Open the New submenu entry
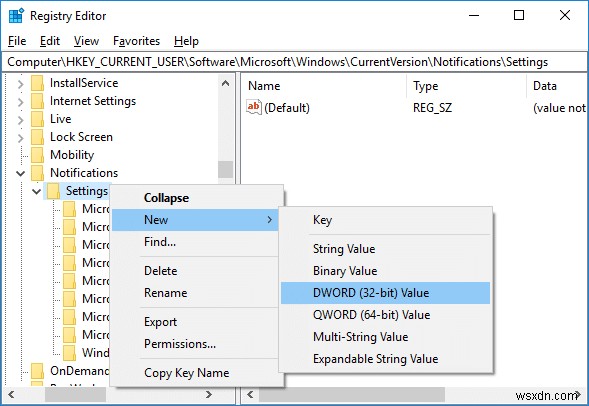This screenshot has width=589, height=406. click(195, 220)
